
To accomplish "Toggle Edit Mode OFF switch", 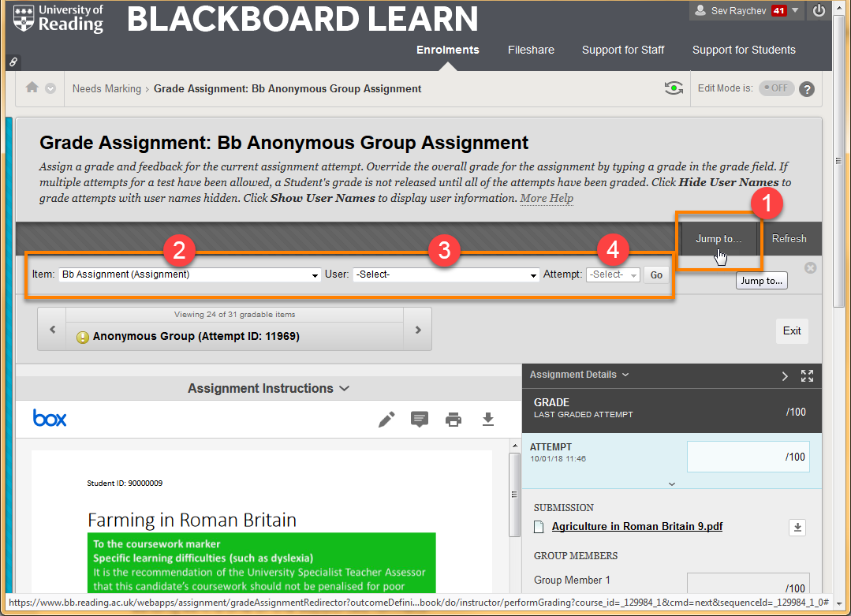I will [776, 88].
